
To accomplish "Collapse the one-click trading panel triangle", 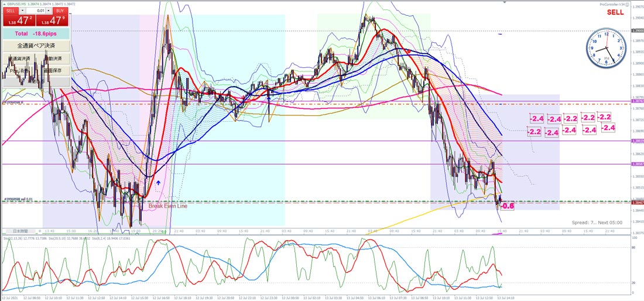I will pos(5,4).
